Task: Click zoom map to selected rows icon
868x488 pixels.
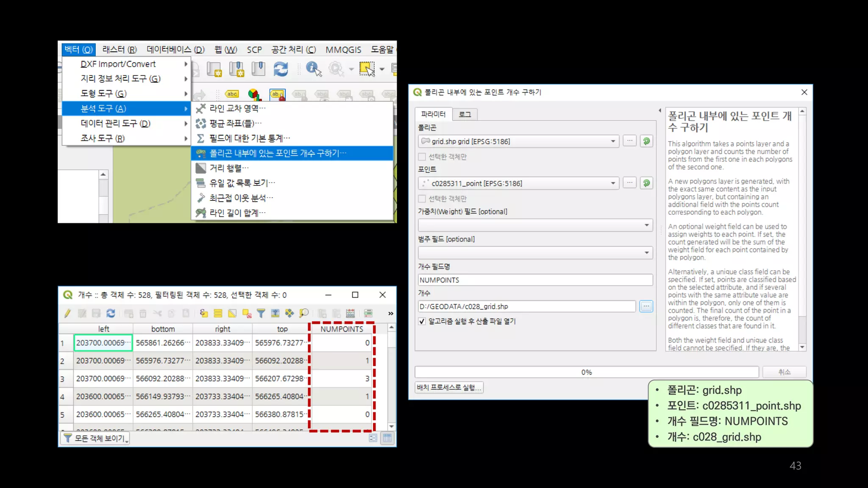Action: (304, 313)
